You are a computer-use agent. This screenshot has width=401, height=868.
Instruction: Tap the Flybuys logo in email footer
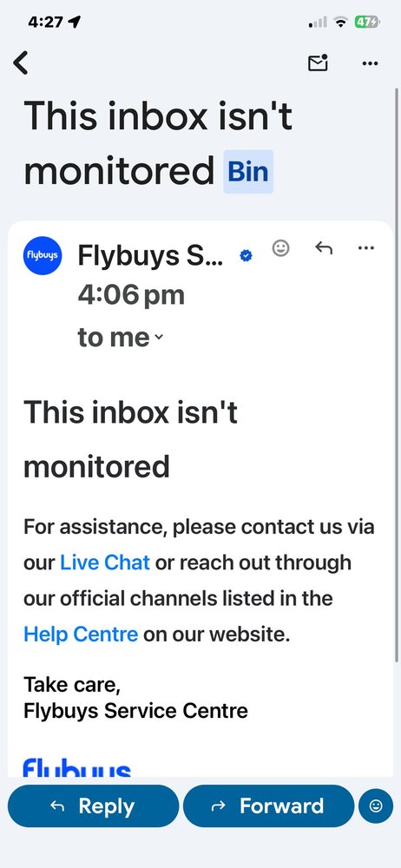(x=77, y=767)
